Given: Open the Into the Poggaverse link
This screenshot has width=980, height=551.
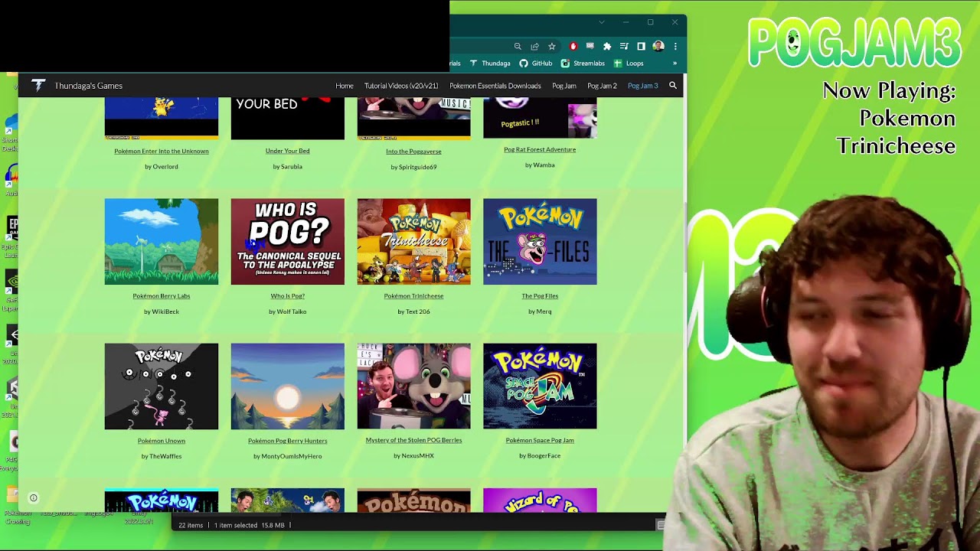Looking at the screenshot, I should tap(413, 152).
